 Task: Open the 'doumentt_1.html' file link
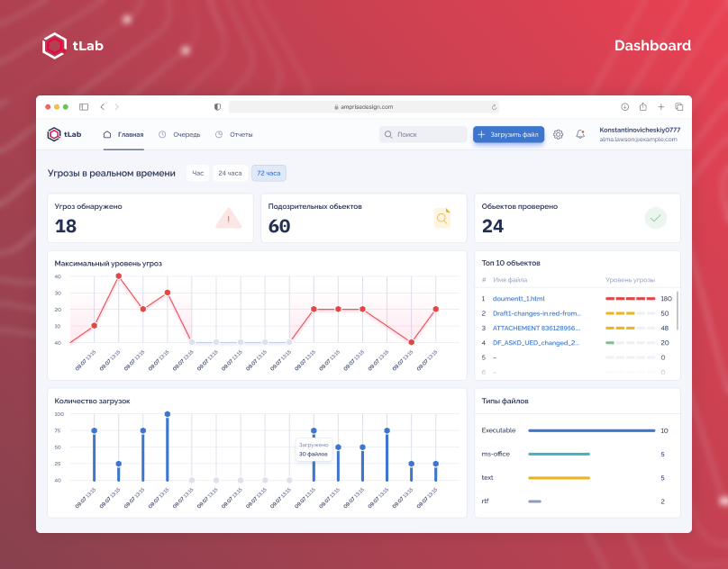pos(518,298)
